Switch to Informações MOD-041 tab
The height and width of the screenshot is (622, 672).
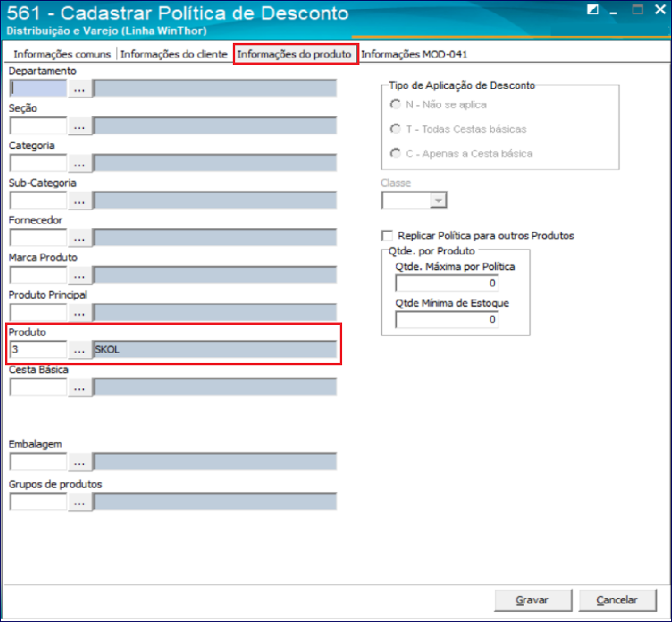tap(414, 54)
